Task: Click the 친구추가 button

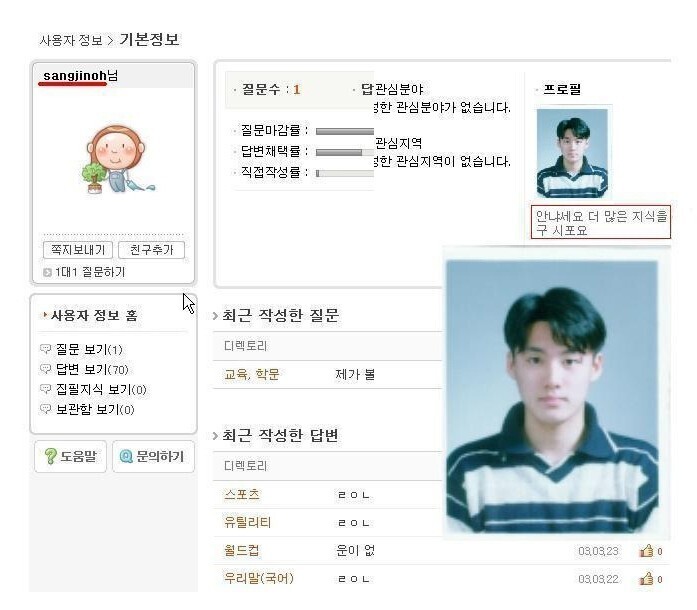Action: 152,249
